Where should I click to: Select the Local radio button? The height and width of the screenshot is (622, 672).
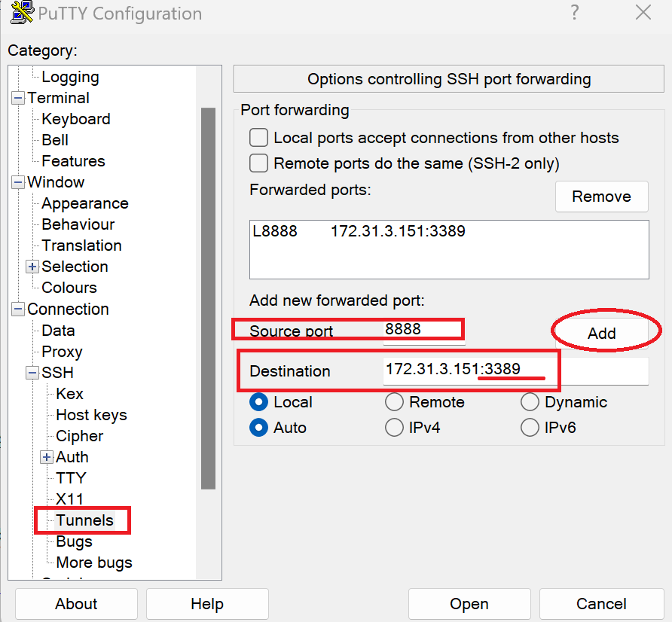tap(259, 402)
